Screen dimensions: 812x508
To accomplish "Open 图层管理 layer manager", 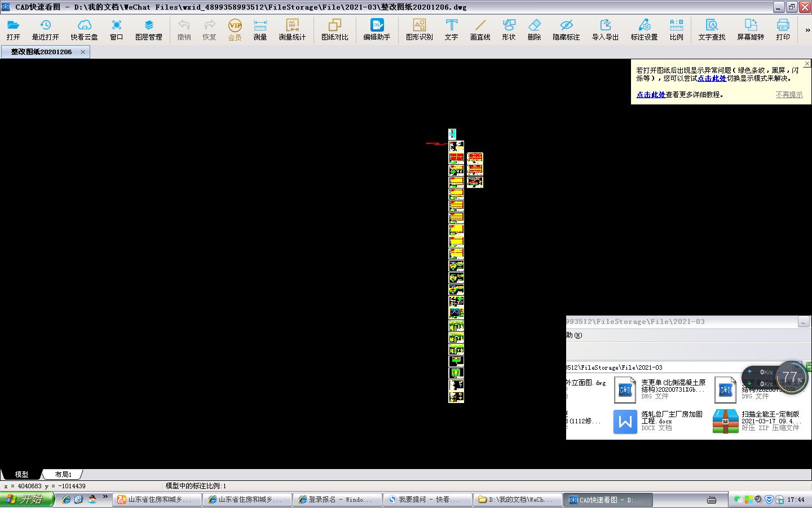I will (x=148, y=29).
